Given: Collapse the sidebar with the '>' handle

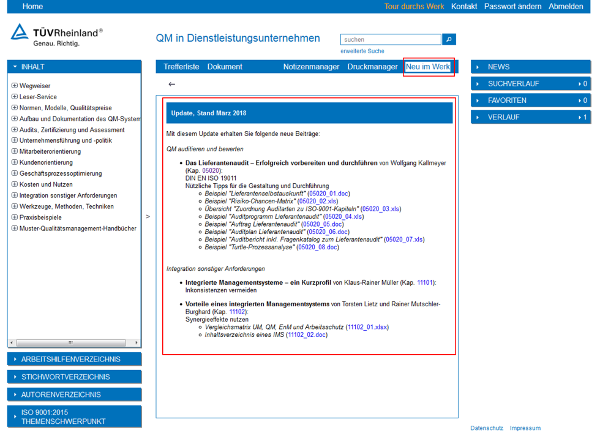Looking at the screenshot, I should click(148, 217).
